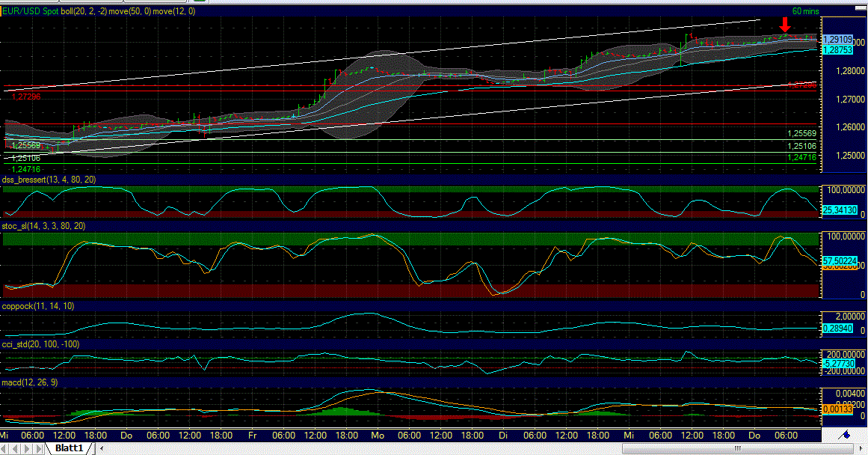Image resolution: width=868 pixels, height=455 pixels.
Task: Jump to the first sheet with the leftmost navigation icon
Action: coord(4,448)
